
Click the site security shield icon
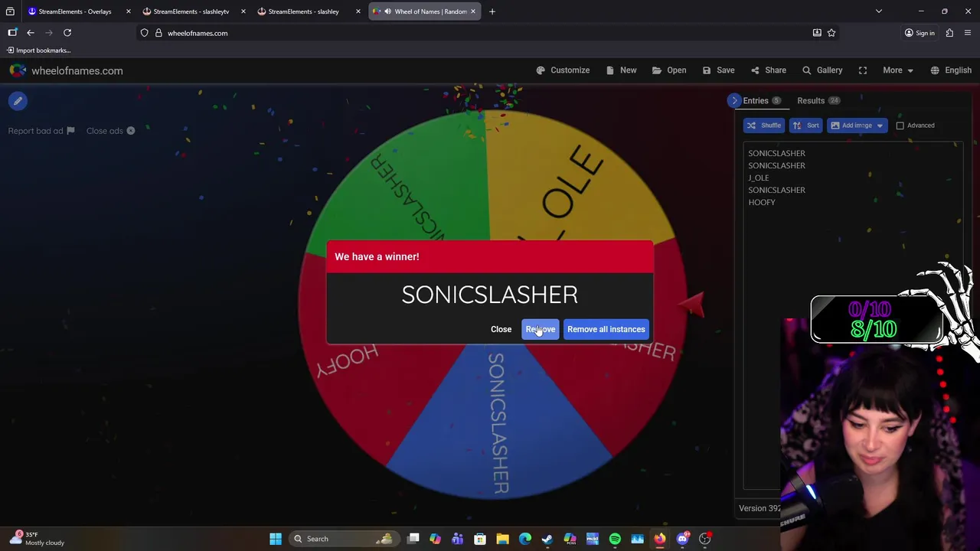[x=144, y=33]
